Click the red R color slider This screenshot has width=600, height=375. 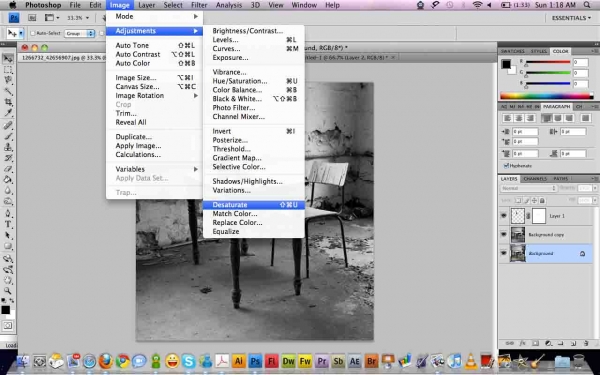[548, 62]
